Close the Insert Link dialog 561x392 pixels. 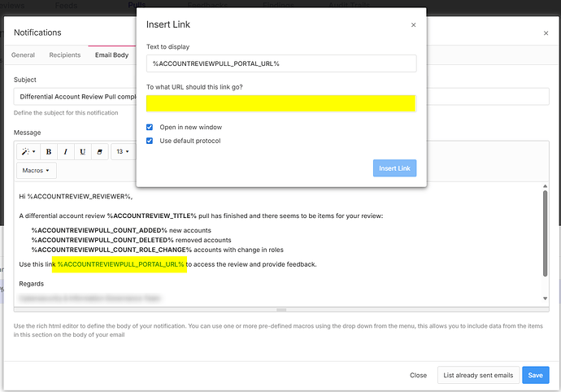coord(413,24)
